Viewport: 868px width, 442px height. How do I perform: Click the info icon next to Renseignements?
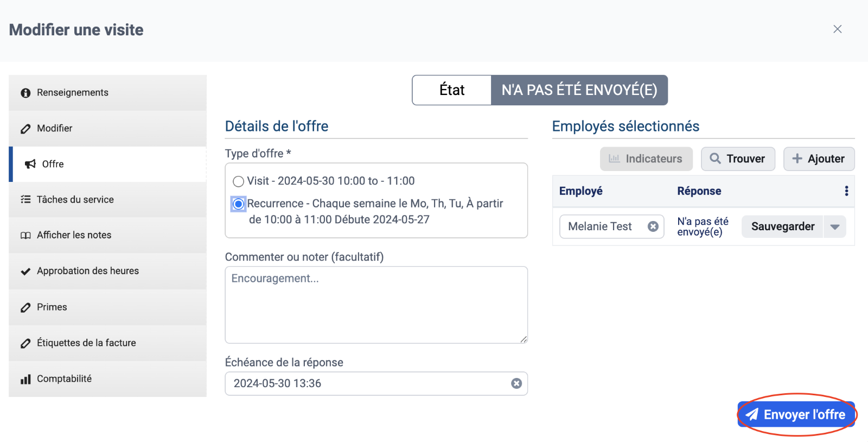[x=25, y=93]
